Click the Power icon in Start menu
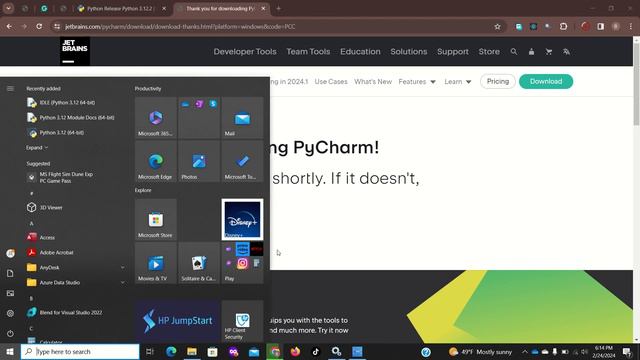Screen dimensions: 640x360 pyautogui.click(x=10, y=333)
